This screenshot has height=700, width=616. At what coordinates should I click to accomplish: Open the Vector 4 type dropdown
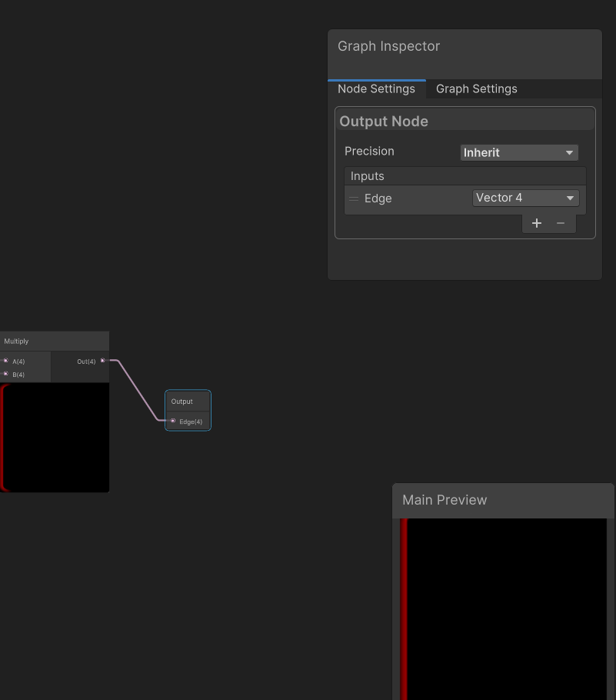(x=525, y=198)
